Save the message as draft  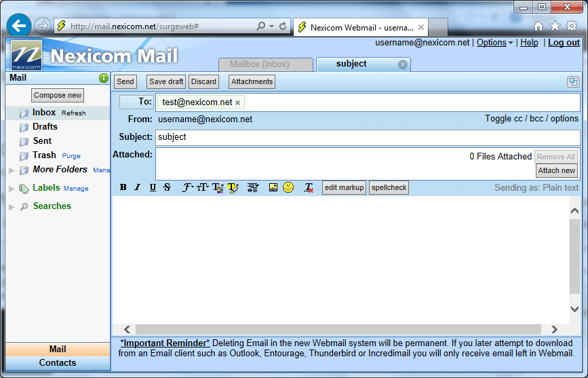click(166, 81)
